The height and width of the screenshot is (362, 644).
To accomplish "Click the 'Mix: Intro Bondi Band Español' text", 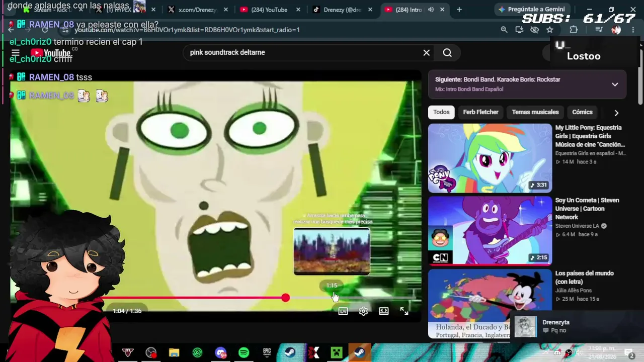I will pyautogui.click(x=469, y=89).
